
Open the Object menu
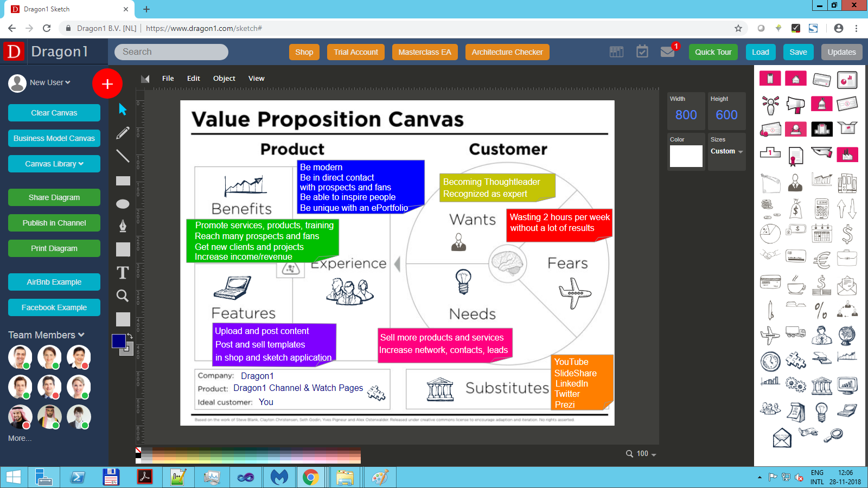click(224, 78)
